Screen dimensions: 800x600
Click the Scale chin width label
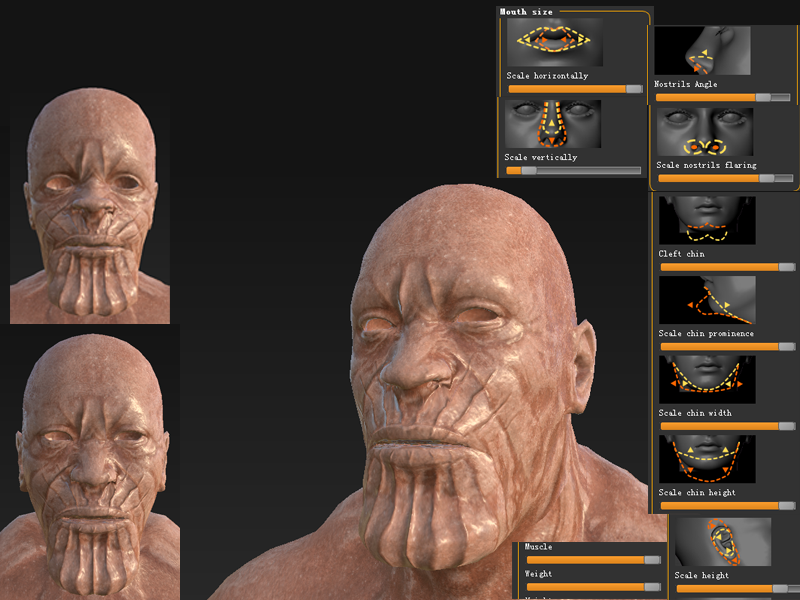tap(695, 413)
